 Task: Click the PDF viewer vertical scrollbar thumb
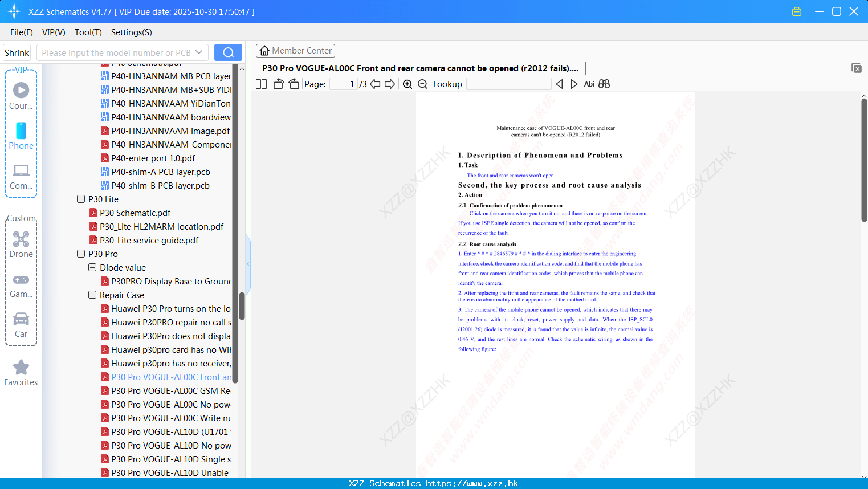[864, 160]
